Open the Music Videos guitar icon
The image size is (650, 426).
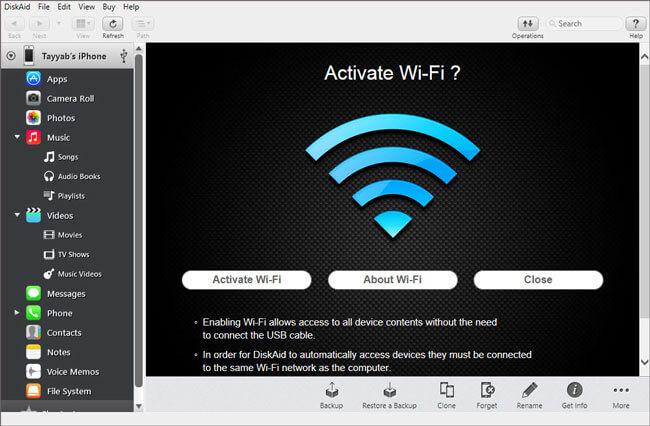point(49,274)
